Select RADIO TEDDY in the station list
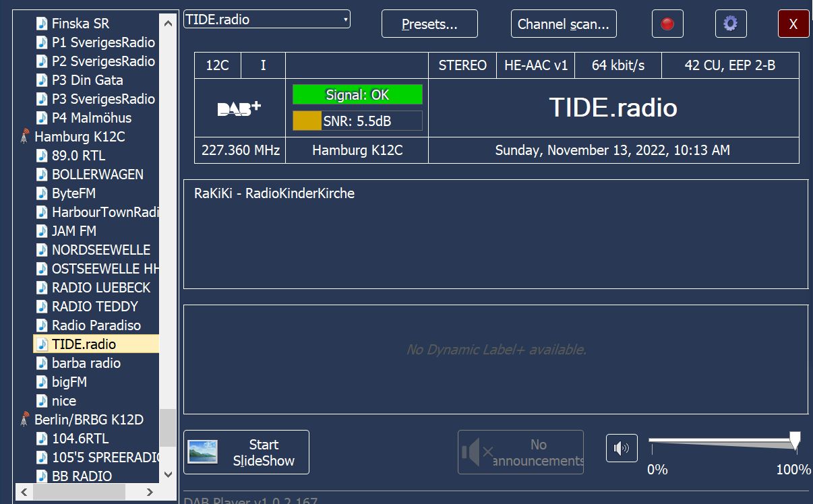 pyautogui.click(x=95, y=307)
